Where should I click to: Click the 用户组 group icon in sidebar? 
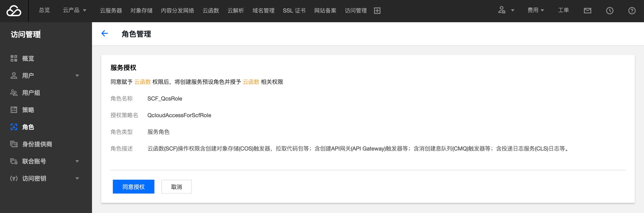tap(14, 93)
